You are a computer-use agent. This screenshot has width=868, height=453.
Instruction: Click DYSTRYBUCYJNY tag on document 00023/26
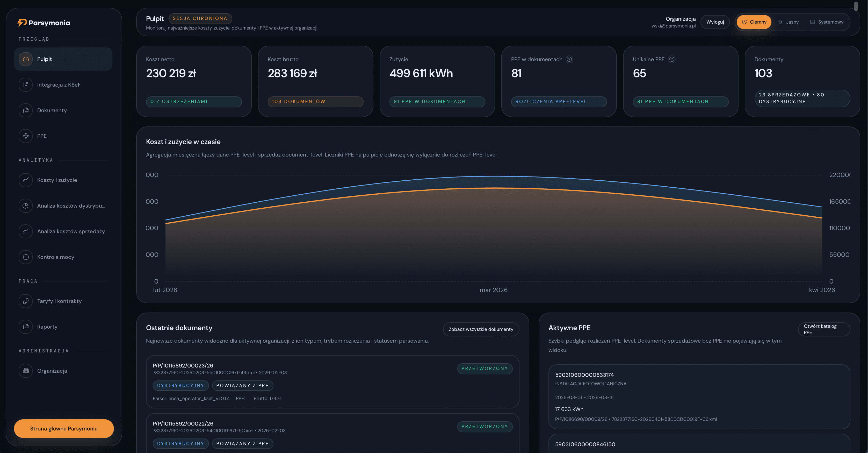180,386
